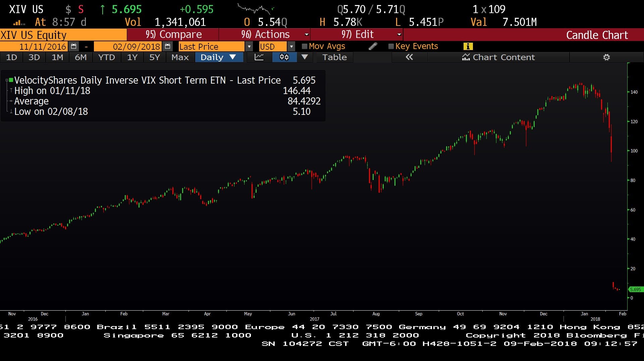Click the +0.595 change value
644x361 pixels.
(x=197, y=9)
